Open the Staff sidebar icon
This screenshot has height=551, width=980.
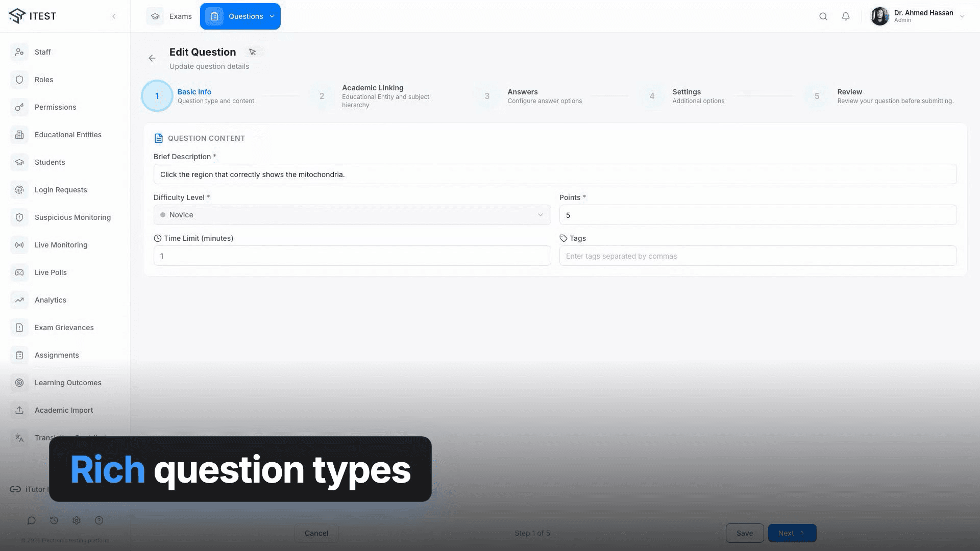pyautogui.click(x=19, y=52)
